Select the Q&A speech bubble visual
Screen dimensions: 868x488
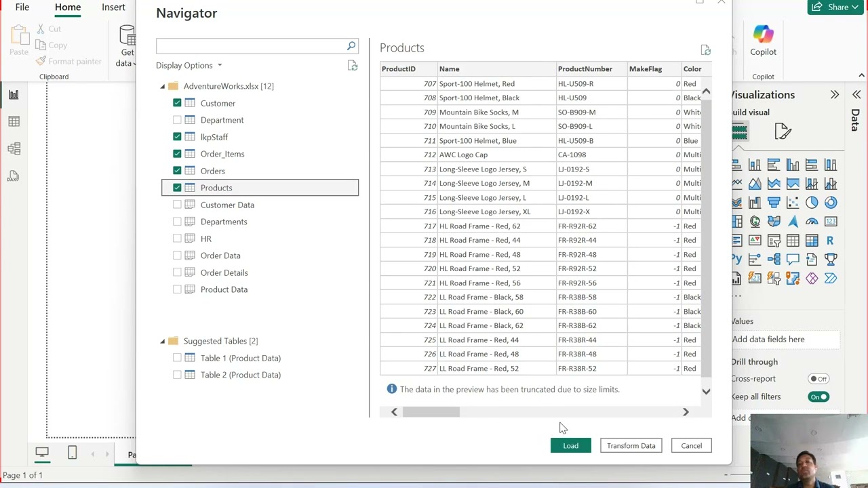[793, 260]
